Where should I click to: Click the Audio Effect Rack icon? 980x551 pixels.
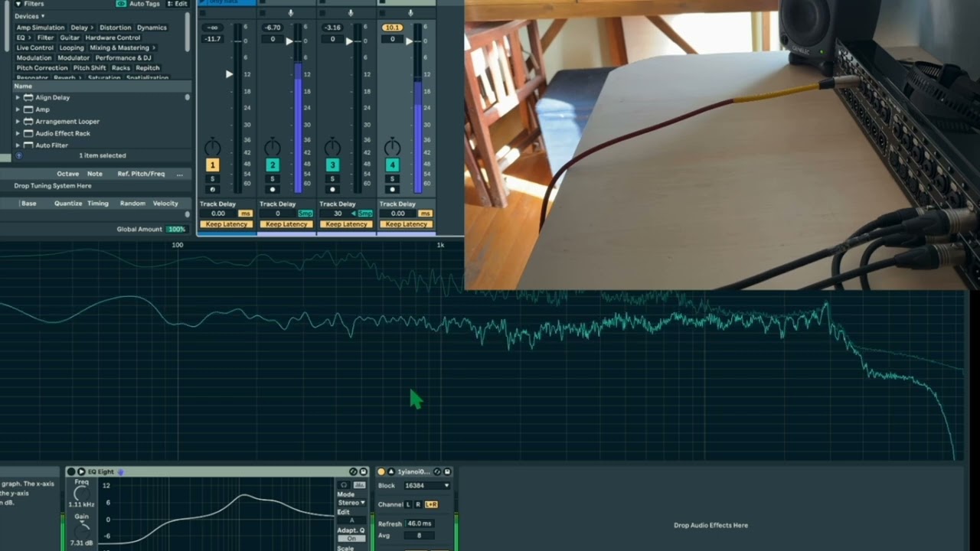28,133
